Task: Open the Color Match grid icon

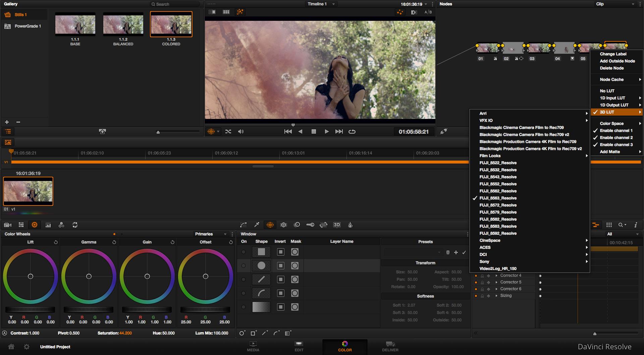Action: pyautogui.click(x=21, y=225)
